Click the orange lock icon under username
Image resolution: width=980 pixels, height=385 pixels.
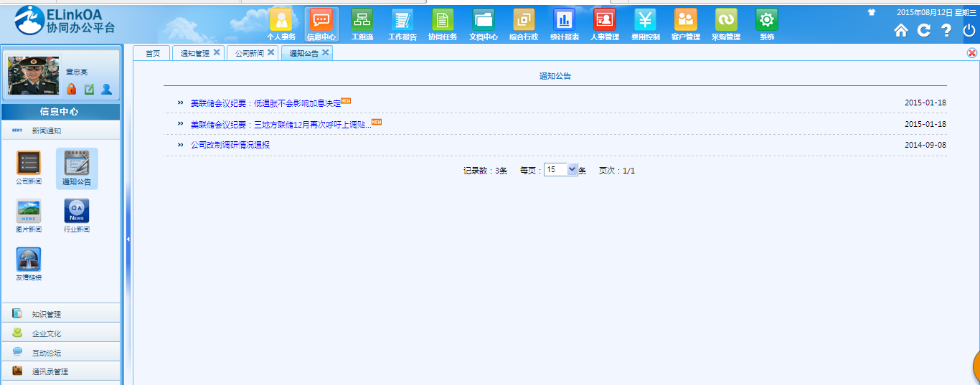click(71, 90)
